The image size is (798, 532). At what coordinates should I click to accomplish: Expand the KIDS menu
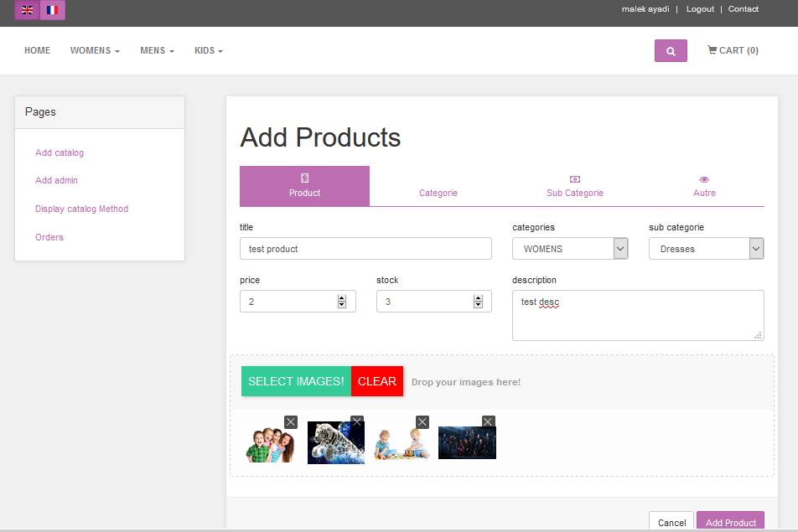[x=209, y=50]
